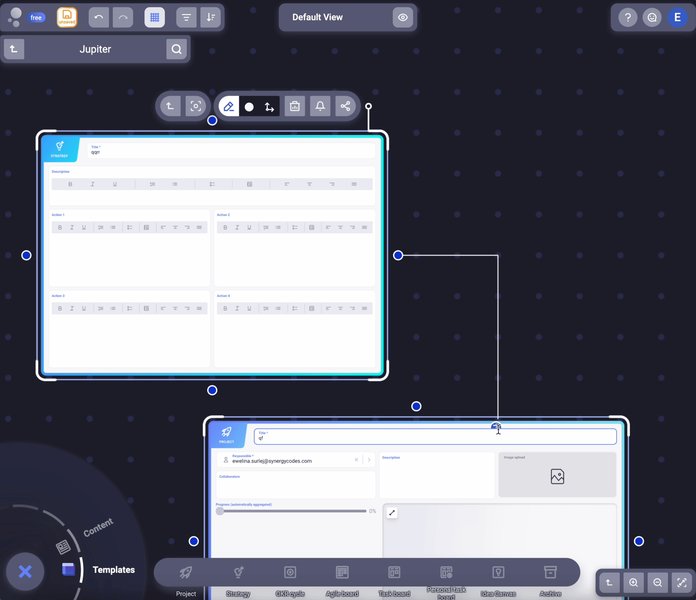This screenshot has height=600, width=696.
Task: Zoom out of the canvas
Action: [658, 583]
